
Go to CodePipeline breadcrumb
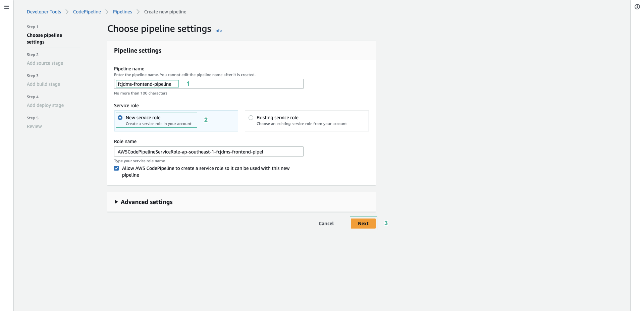pos(87,12)
